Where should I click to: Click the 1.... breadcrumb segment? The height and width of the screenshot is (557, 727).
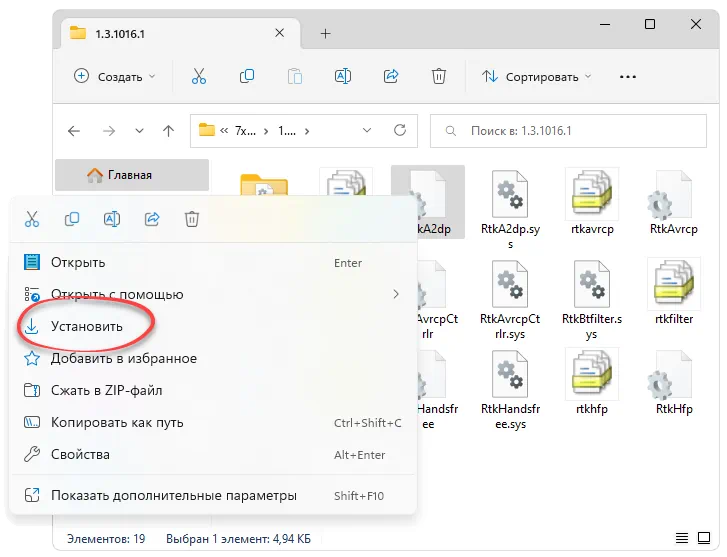(x=287, y=131)
